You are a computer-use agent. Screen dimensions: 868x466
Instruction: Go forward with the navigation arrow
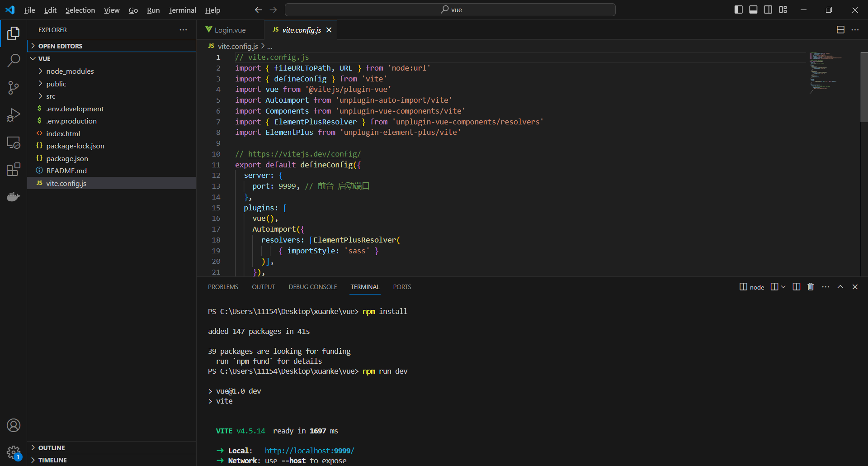(273, 10)
